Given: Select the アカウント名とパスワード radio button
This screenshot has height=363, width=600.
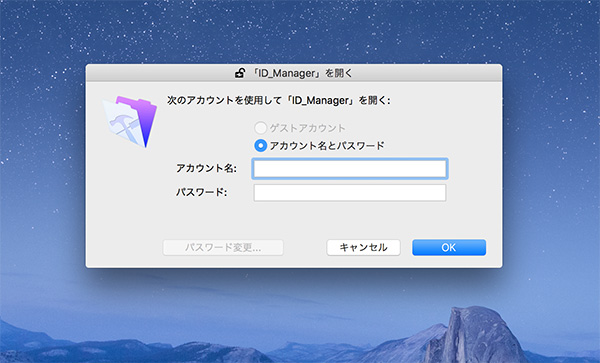Looking at the screenshot, I should [x=261, y=145].
